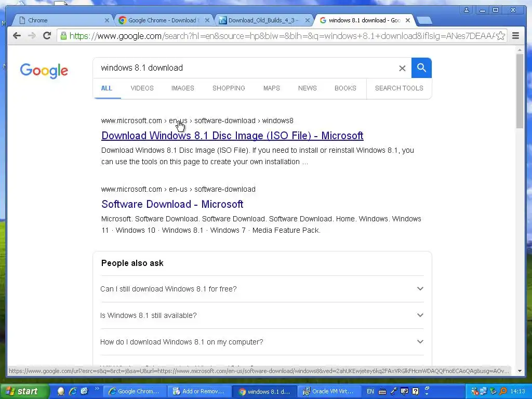Select the BOOKS search filter
Image resolution: width=532 pixels, height=399 pixels.
tap(345, 88)
